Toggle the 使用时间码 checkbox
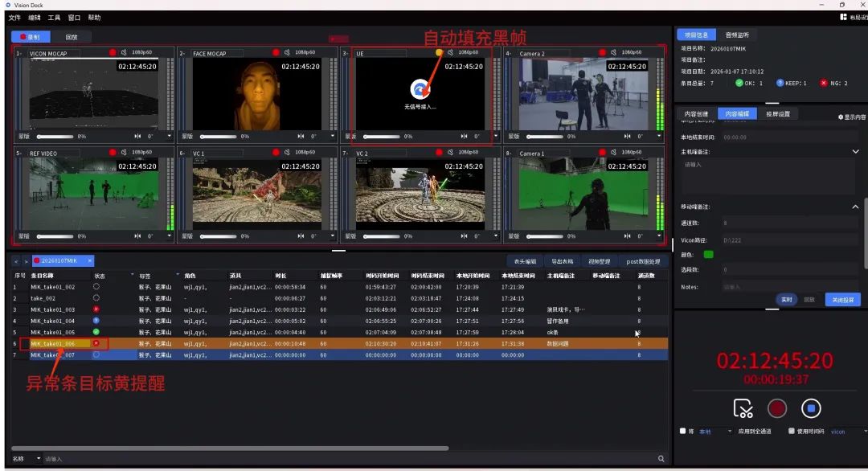Viewport: 868px width, 471px height. (x=792, y=431)
